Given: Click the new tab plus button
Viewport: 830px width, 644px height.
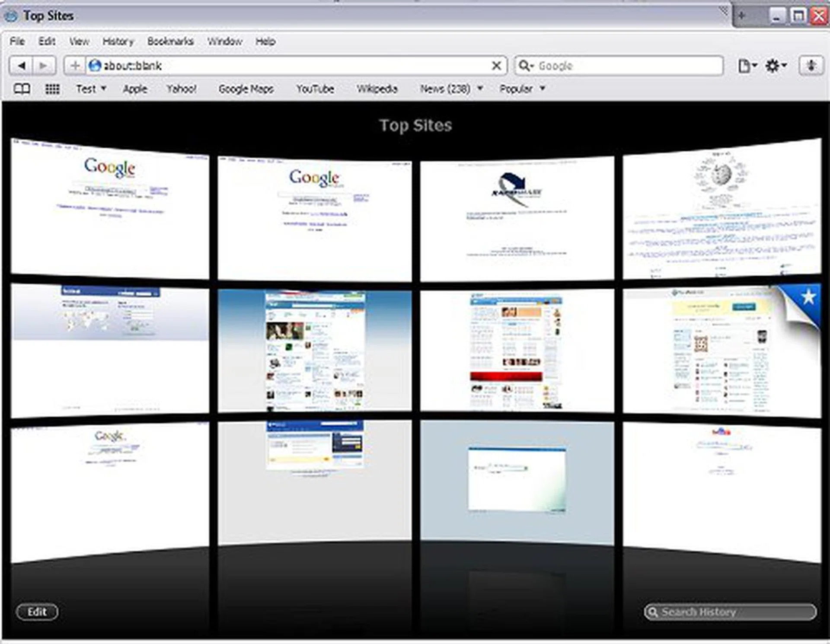Looking at the screenshot, I should 742,16.
